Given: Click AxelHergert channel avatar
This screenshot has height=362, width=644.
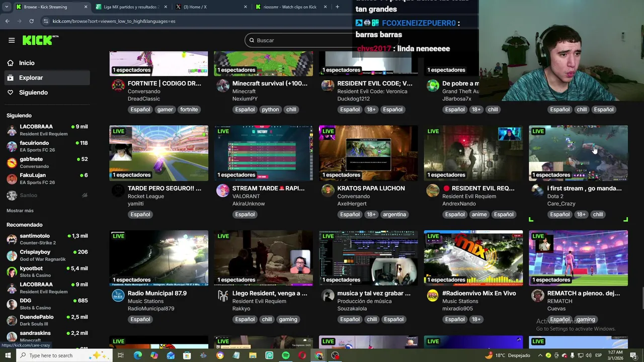Looking at the screenshot, I should pos(328,191).
